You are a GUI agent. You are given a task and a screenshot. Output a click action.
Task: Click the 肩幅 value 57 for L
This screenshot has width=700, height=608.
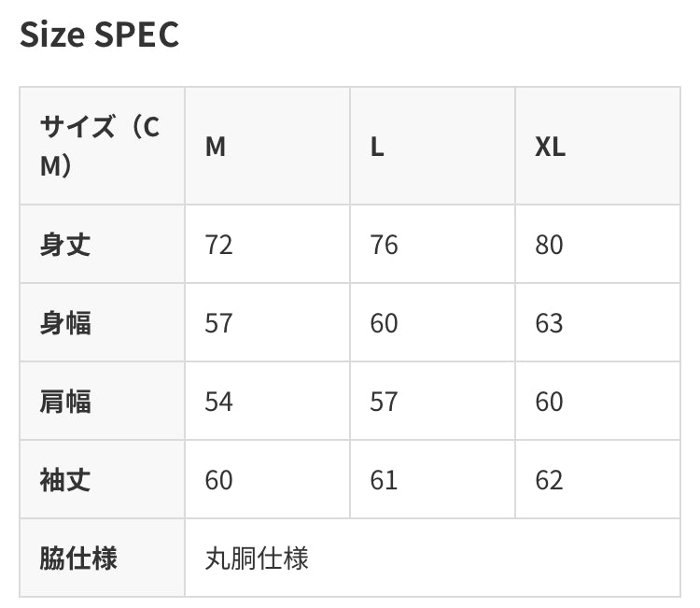[384, 402]
